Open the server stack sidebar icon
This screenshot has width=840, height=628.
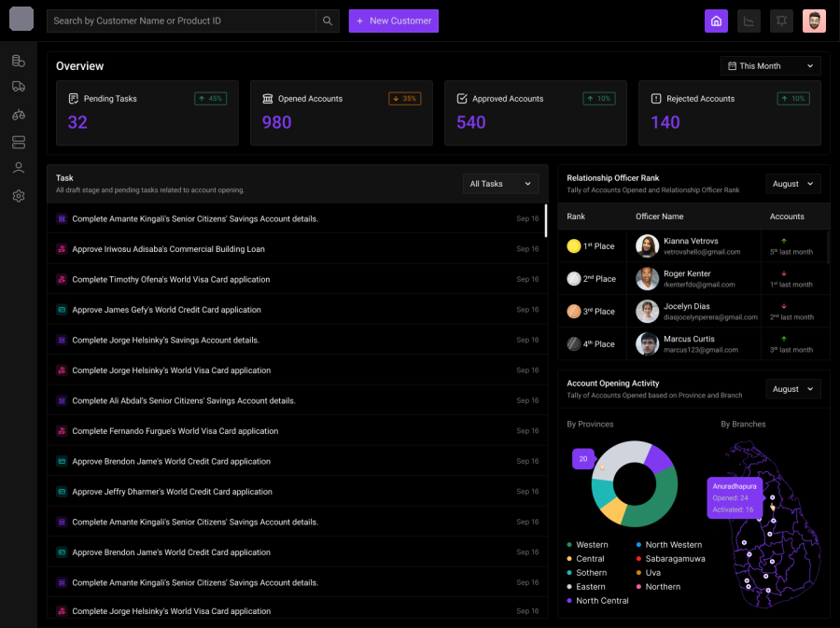[19, 142]
